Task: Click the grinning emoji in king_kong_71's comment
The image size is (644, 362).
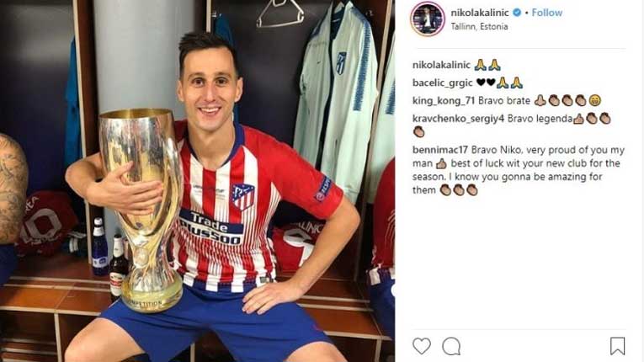Action: click(x=594, y=100)
